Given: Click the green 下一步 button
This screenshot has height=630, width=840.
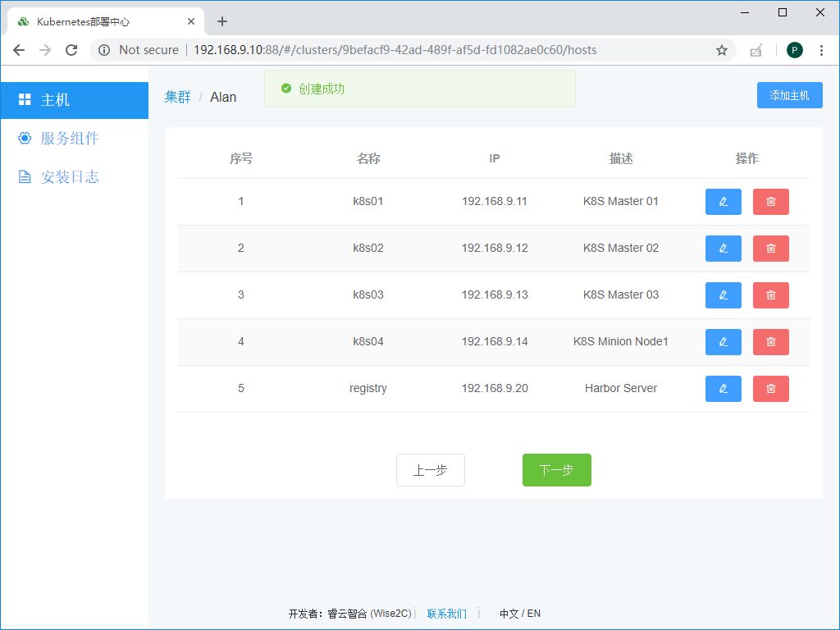Looking at the screenshot, I should (557, 470).
